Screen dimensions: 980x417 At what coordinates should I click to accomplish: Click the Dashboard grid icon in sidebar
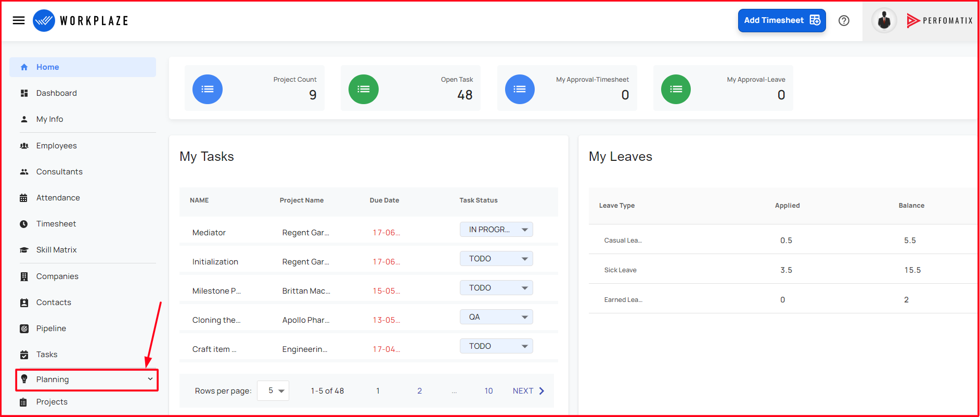coord(24,93)
